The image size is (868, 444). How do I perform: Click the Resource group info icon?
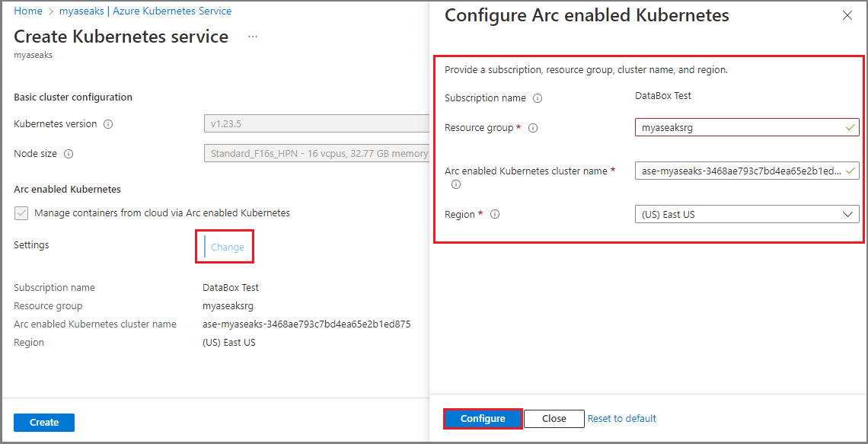[x=532, y=127]
